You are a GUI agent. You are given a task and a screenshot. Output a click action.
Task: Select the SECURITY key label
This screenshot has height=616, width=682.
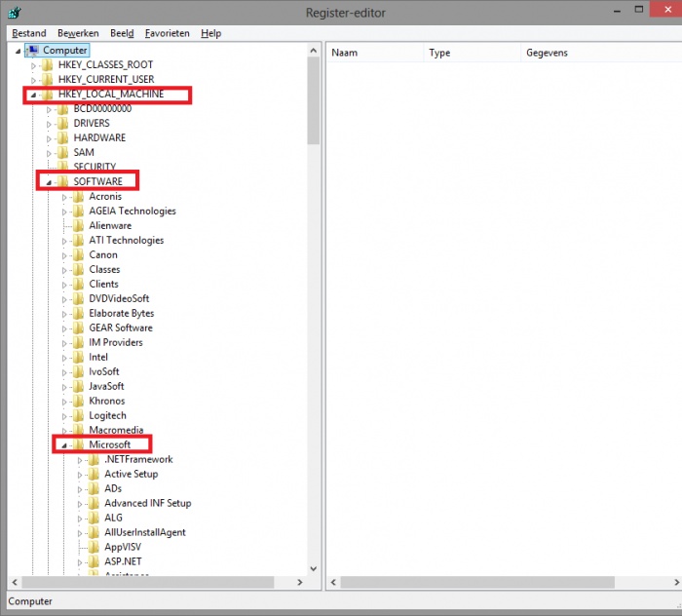tap(95, 167)
